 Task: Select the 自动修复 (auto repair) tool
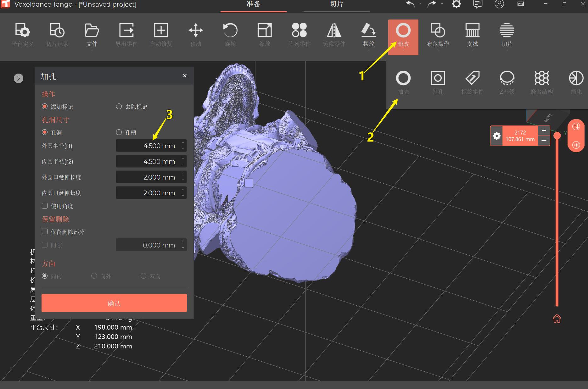tap(161, 35)
